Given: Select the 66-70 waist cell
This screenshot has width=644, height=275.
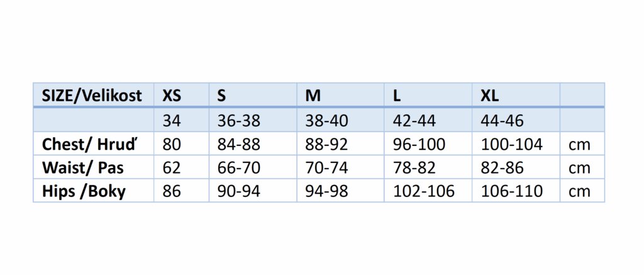Looking at the screenshot, I should [238, 167].
